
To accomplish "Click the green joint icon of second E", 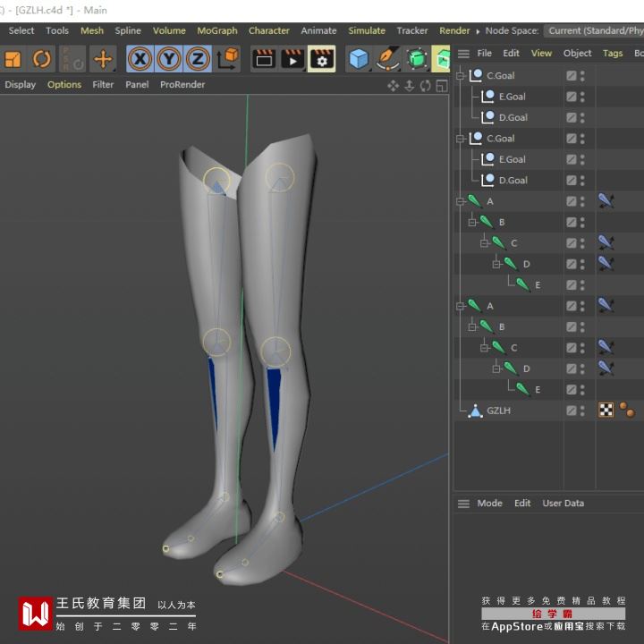I will click(x=522, y=389).
